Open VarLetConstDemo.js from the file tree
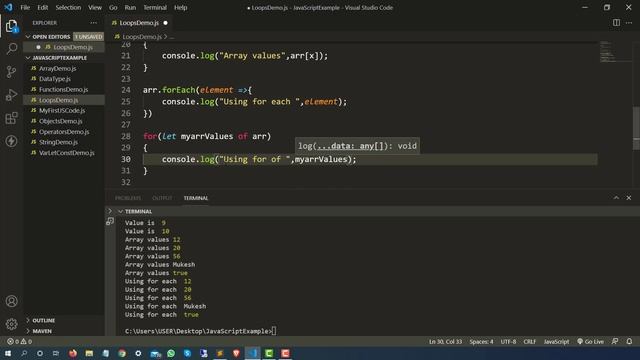The image size is (640, 360). click(x=67, y=153)
